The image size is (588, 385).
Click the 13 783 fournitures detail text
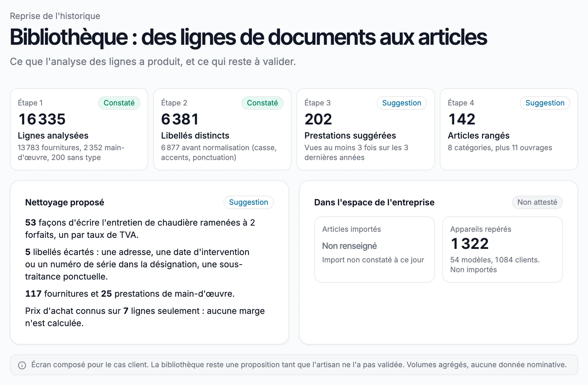click(x=71, y=153)
